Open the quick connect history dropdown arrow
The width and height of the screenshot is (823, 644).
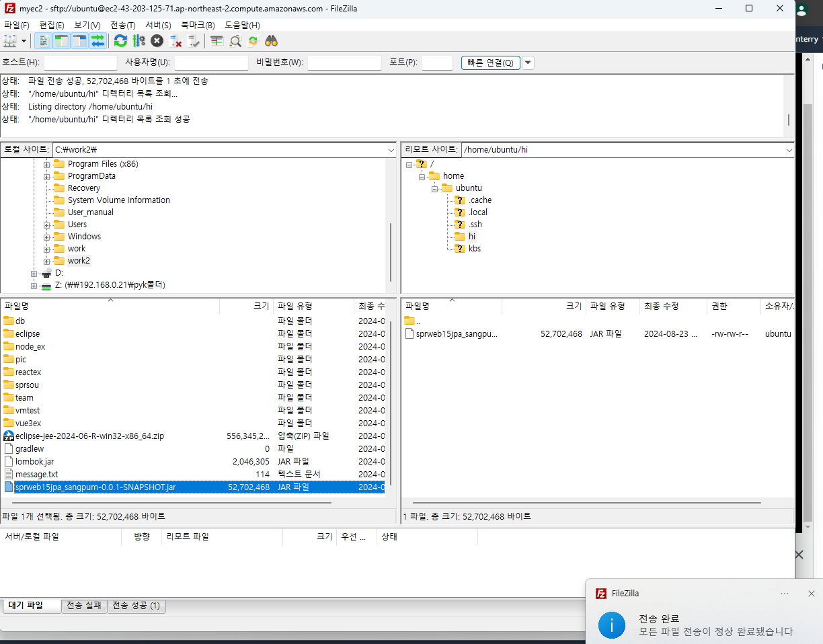coord(528,63)
